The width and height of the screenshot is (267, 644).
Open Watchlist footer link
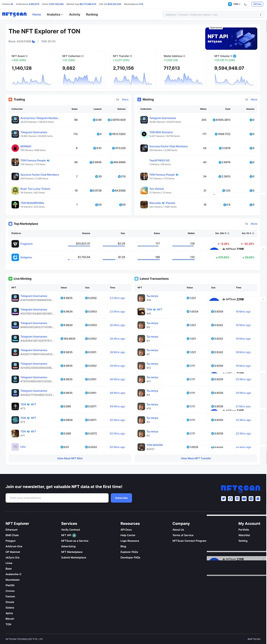point(244,535)
